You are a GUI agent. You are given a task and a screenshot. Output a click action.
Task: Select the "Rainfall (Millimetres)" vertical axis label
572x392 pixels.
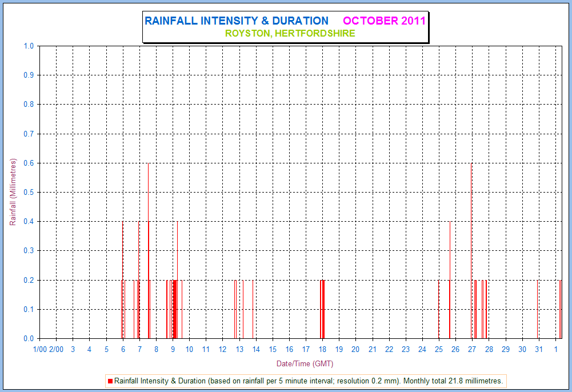click(x=13, y=192)
